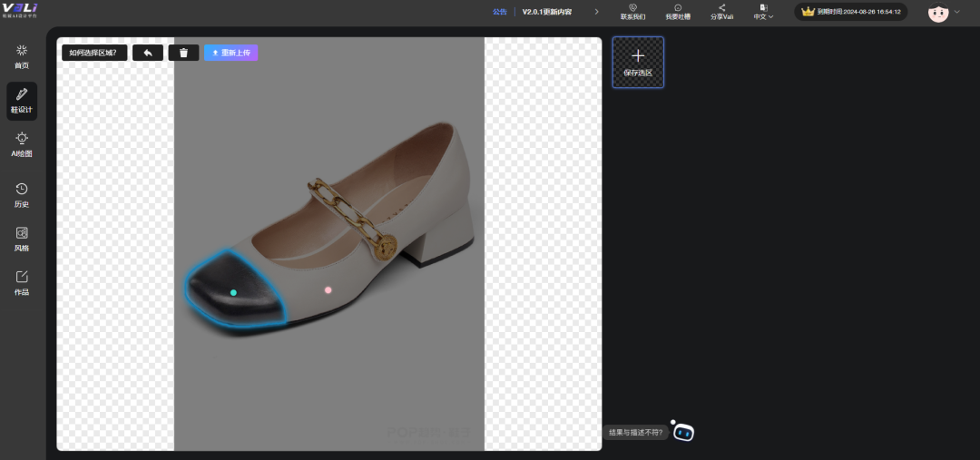
Task: Open the 首页 home page icon
Action: tap(22, 56)
